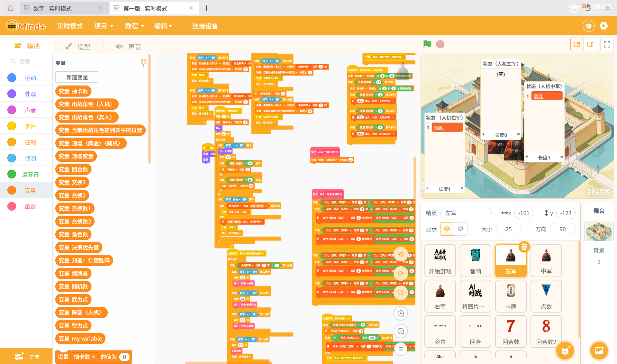Open the 项目 dropdown menu
Image resolution: width=617 pixels, height=364 pixels.
pos(104,26)
